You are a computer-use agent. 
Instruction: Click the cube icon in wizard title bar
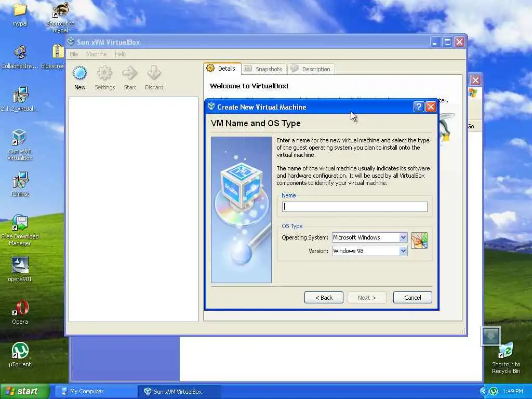pos(211,107)
